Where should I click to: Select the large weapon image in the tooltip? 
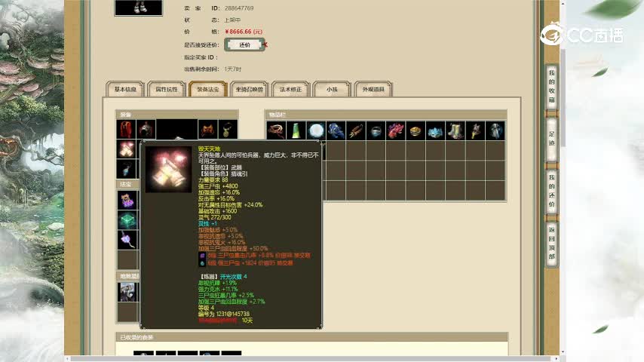coord(169,169)
